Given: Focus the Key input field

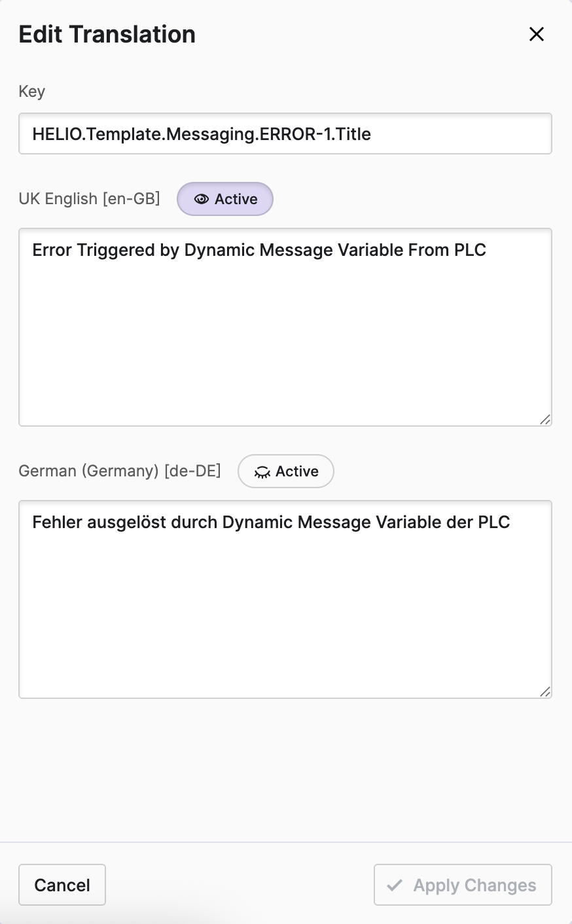Looking at the screenshot, I should point(285,134).
